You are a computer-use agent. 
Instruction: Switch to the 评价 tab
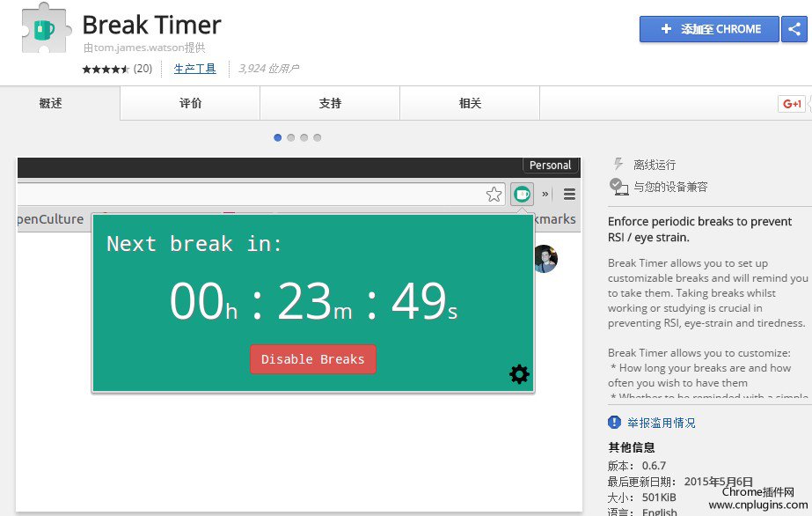click(x=190, y=103)
